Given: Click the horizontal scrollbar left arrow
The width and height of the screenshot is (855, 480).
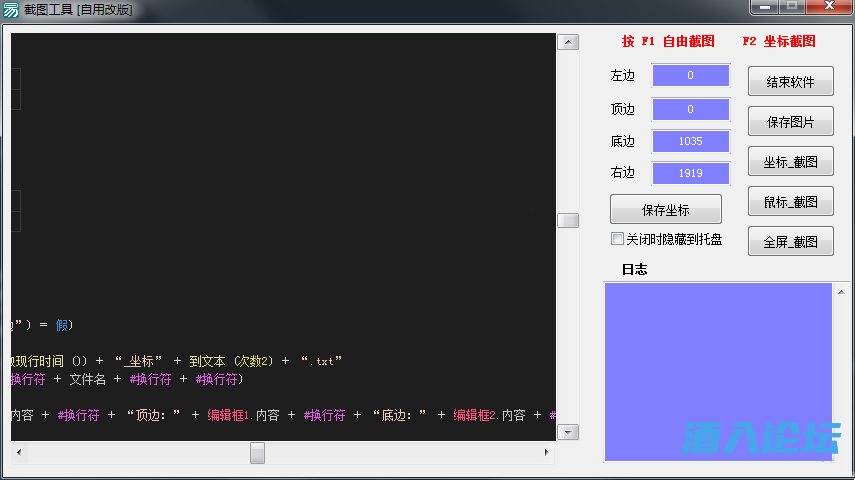Looking at the screenshot, I should point(17,453).
